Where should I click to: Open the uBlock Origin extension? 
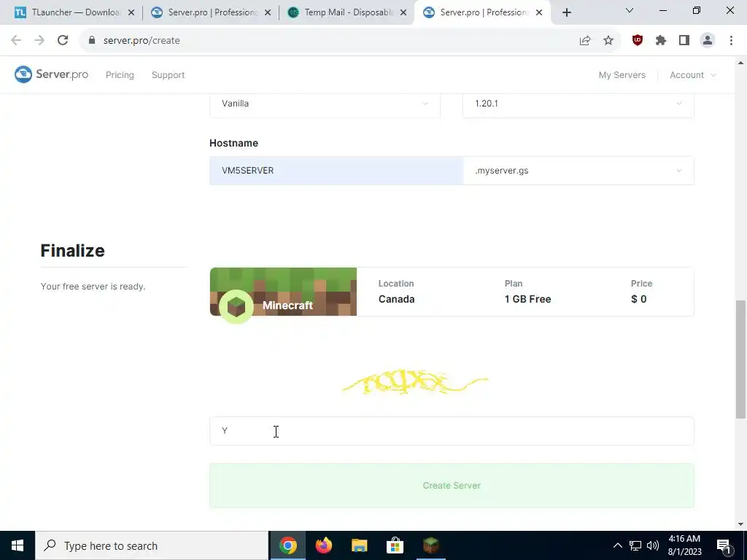click(638, 41)
